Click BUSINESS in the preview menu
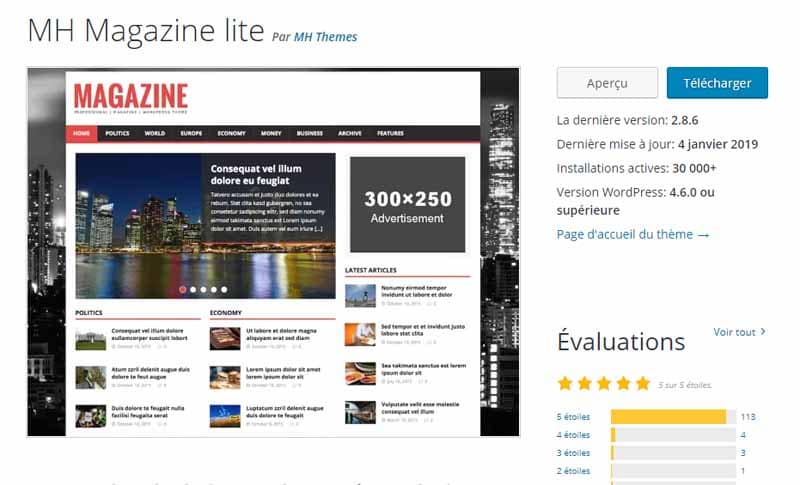This screenshot has width=800, height=485. 310,133
